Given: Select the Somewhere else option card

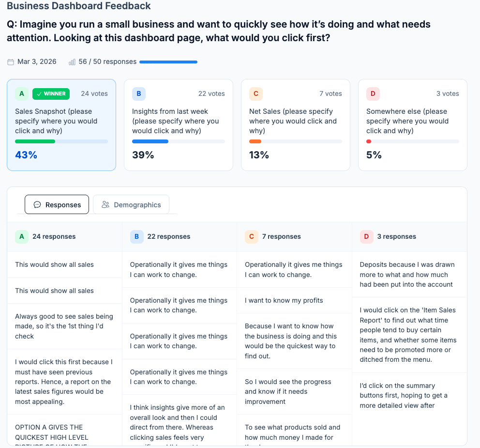Looking at the screenshot, I should pyautogui.click(x=412, y=125).
